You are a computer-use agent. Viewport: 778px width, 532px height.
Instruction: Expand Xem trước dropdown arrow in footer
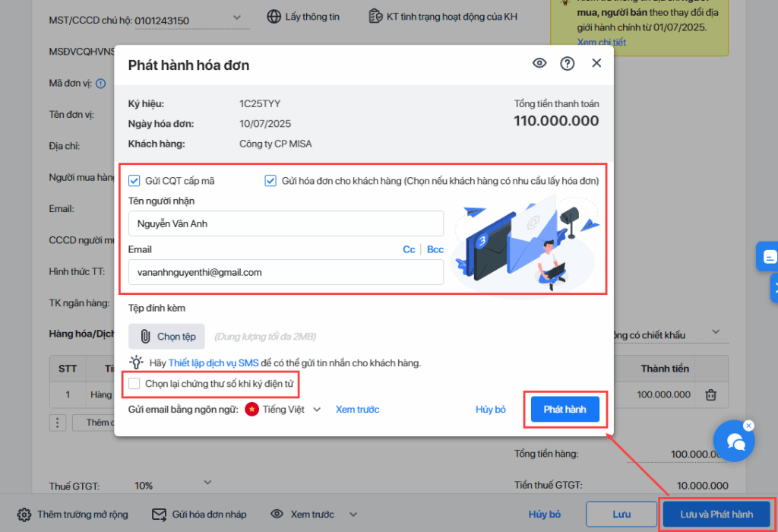[353, 514]
